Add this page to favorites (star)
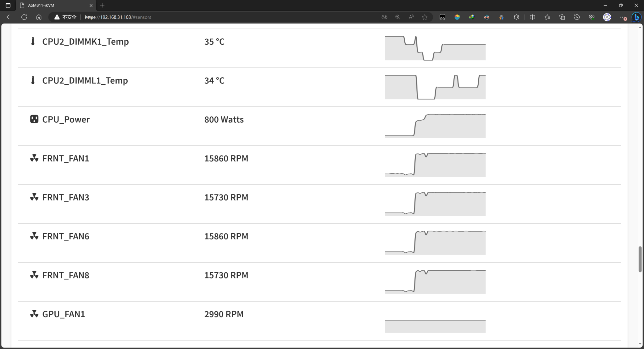 [425, 17]
